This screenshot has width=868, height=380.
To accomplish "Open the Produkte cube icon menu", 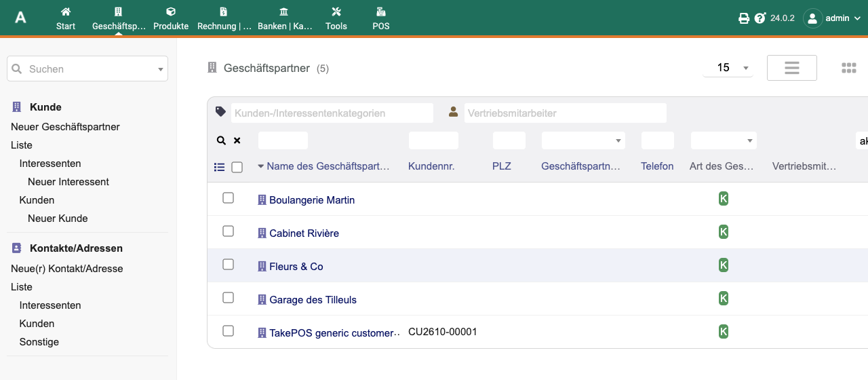I will coord(171,12).
